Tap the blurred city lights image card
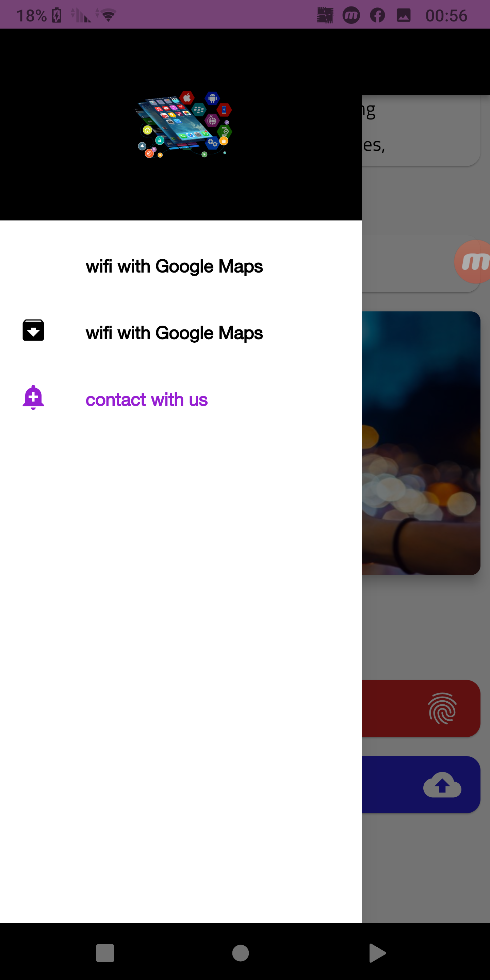This screenshot has width=490, height=980. 421,443
